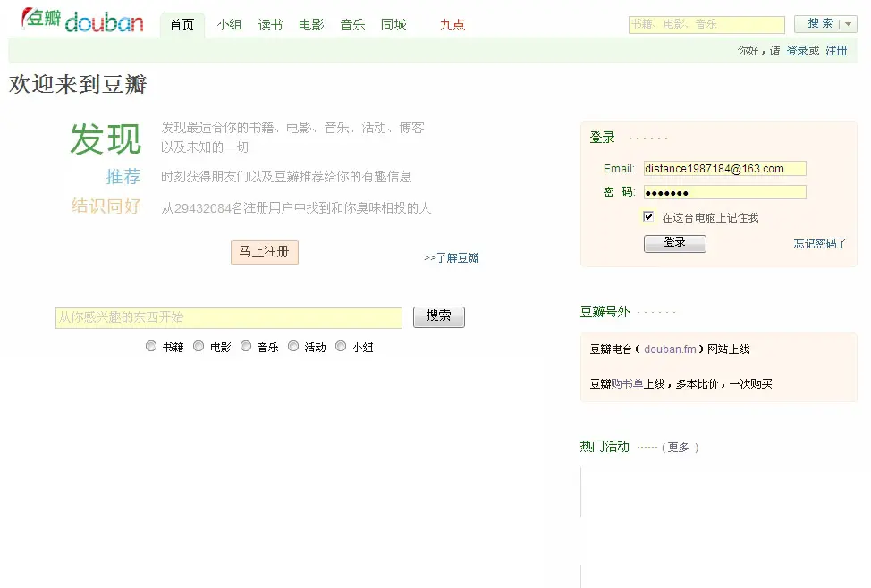Toggle the remember me checkbox
The width and height of the screenshot is (871, 588).
click(x=648, y=217)
